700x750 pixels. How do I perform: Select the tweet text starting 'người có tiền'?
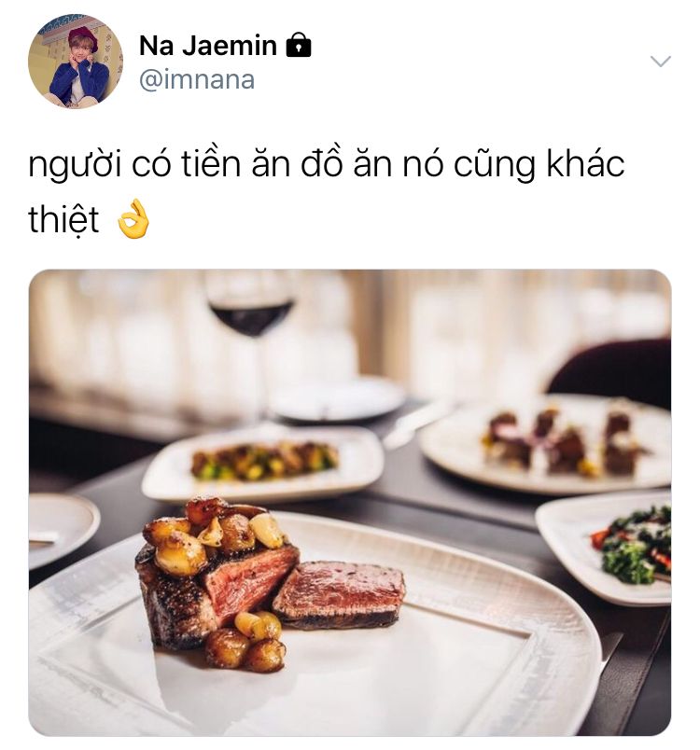click(x=327, y=192)
